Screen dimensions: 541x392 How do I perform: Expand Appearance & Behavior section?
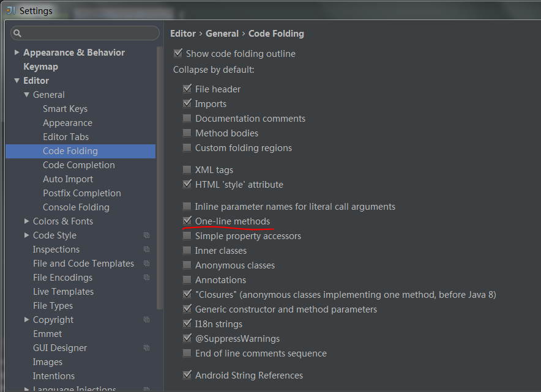click(17, 53)
